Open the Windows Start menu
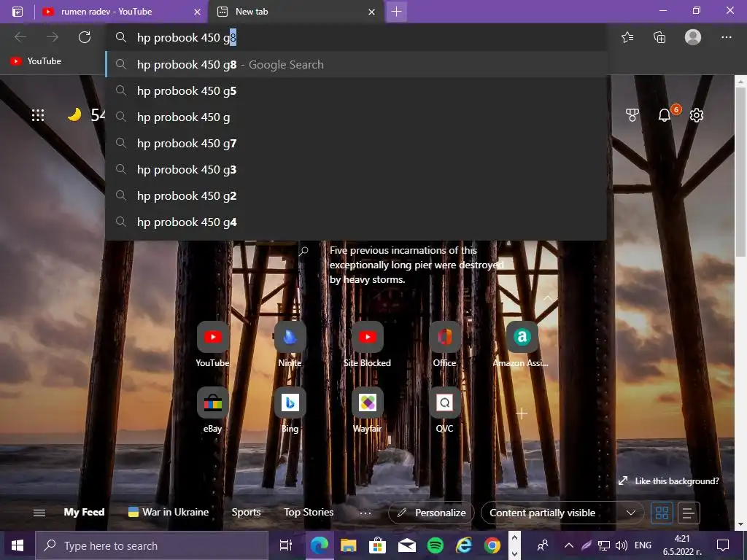The image size is (747, 560). (x=18, y=545)
